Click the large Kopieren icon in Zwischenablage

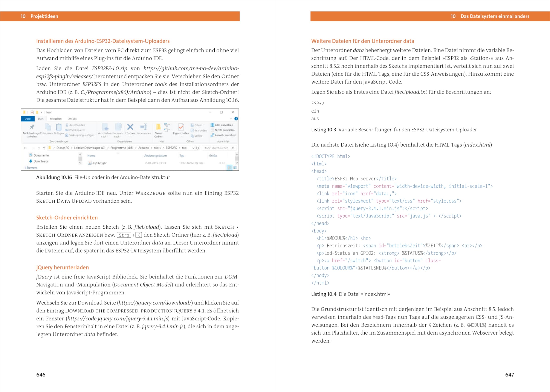pos(47,127)
